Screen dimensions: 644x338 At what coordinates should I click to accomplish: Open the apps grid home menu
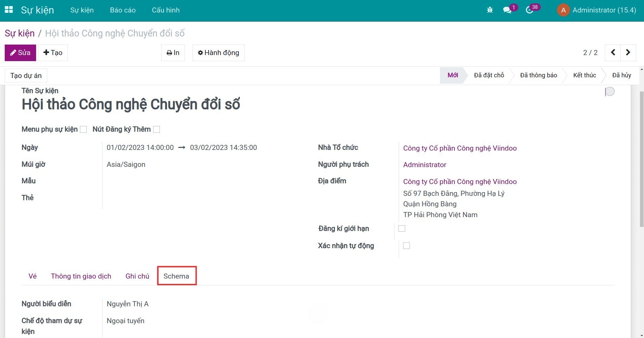click(x=9, y=10)
